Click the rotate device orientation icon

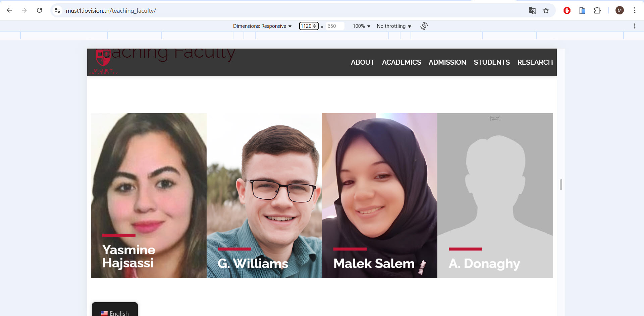tap(424, 26)
